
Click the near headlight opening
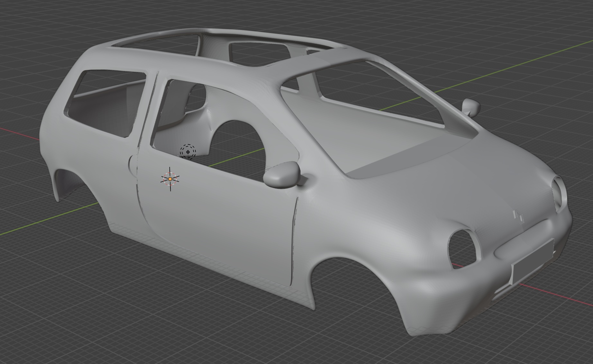(462, 246)
